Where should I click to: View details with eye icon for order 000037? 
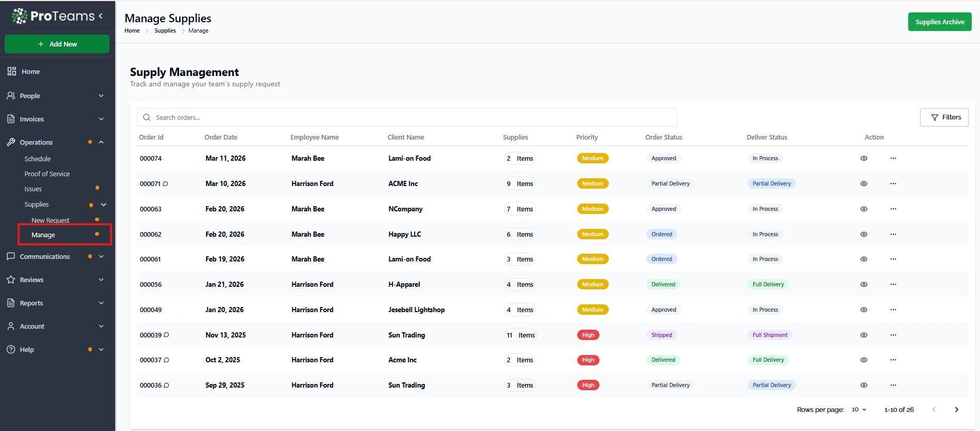tap(863, 360)
